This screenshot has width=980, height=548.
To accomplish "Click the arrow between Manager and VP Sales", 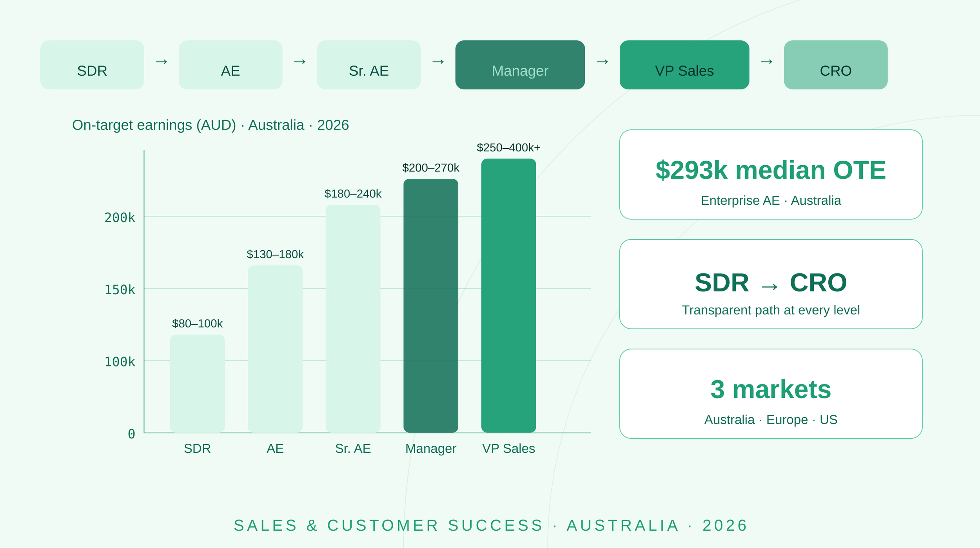I will point(602,62).
